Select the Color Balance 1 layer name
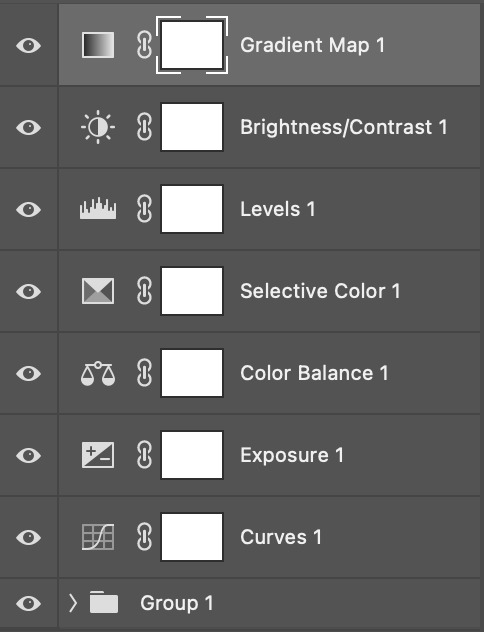This screenshot has height=632, width=484. (314, 373)
